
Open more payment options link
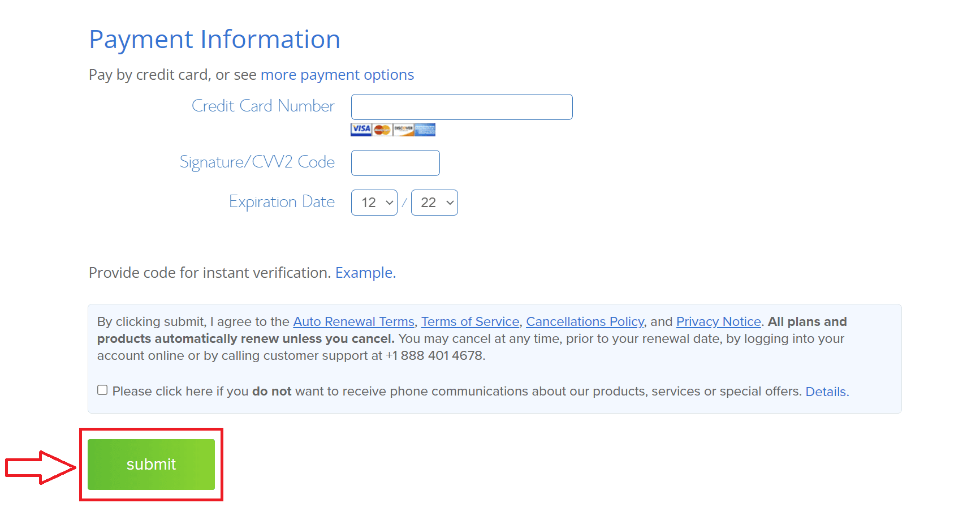click(337, 75)
